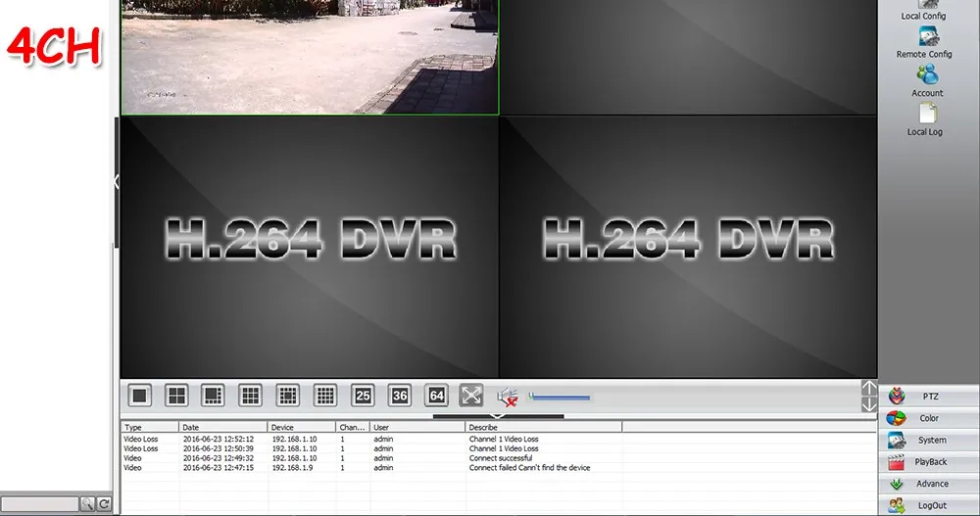This screenshot has height=516, width=980.
Task: Click the down arrow beside the layout toolbar
Action: (869, 404)
